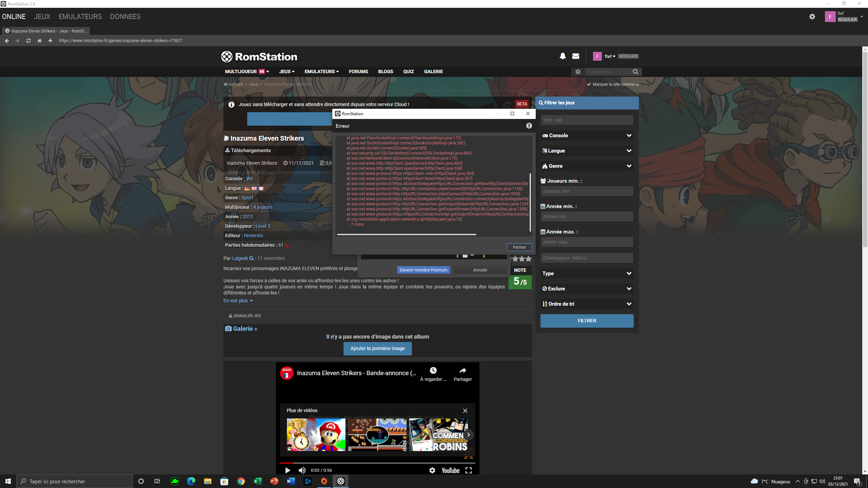Open the MULTIJOUEUR dropdown menu

pyautogui.click(x=247, y=72)
